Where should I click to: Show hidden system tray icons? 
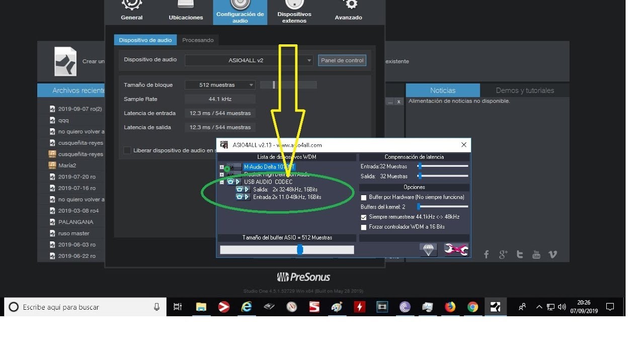pyautogui.click(x=539, y=307)
